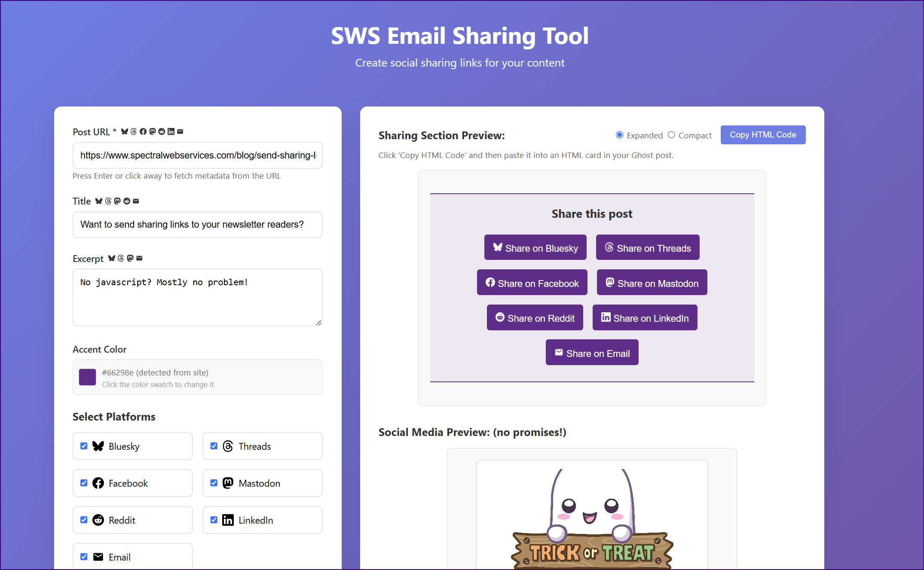Uncheck the Bluesky platform checkbox
The width and height of the screenshot is (924, 570).
[x=84, y=446]
